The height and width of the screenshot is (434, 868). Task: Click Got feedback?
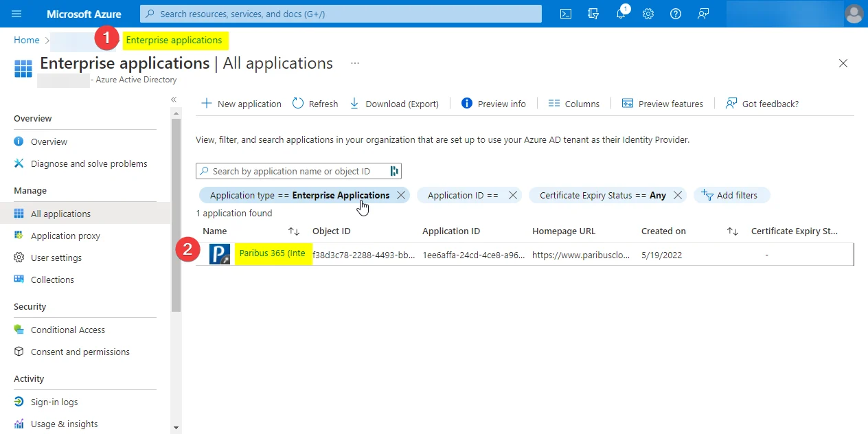[x=762, y=104]
